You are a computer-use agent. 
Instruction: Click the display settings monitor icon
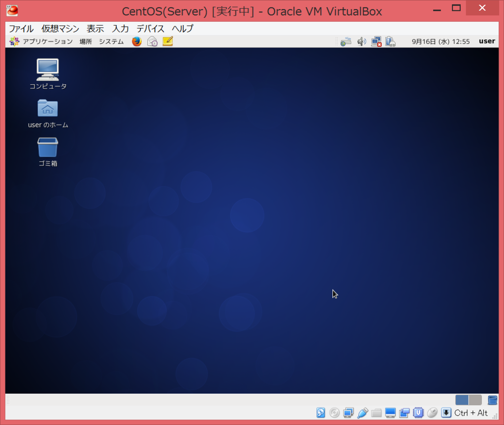click(390, 413)
